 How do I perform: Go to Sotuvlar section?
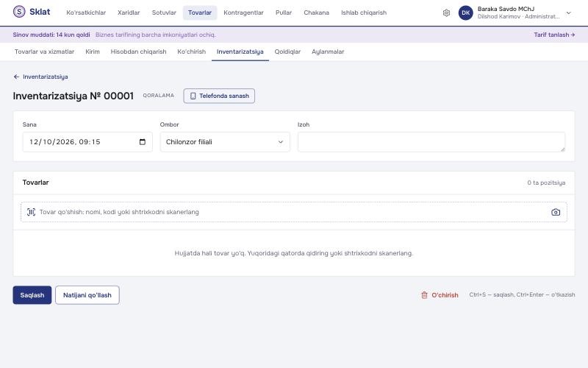164,13
